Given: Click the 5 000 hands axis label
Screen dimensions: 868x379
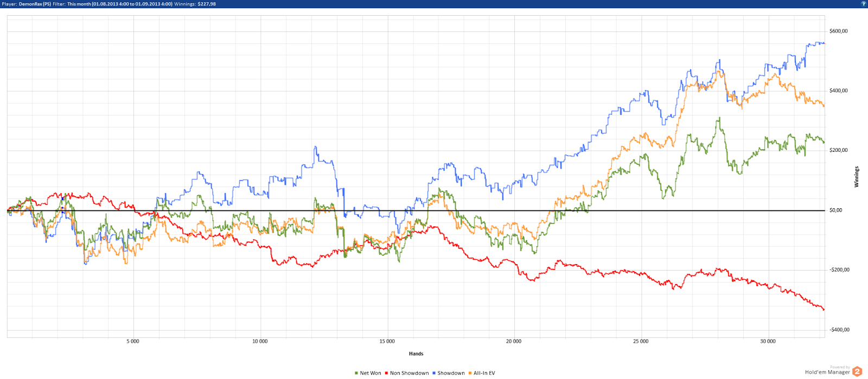Looking at the screenshot, I should tap(133, 341).
